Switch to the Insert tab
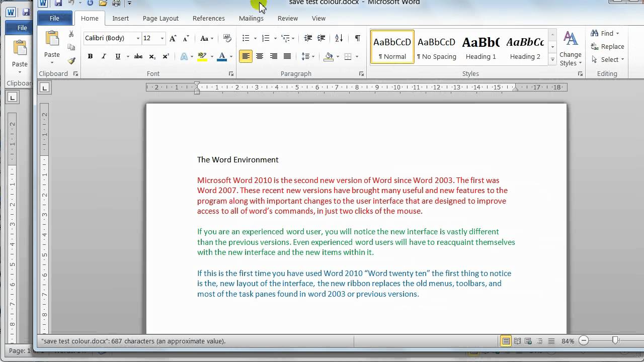Viewport: 644px width, 362px height. 120,19
